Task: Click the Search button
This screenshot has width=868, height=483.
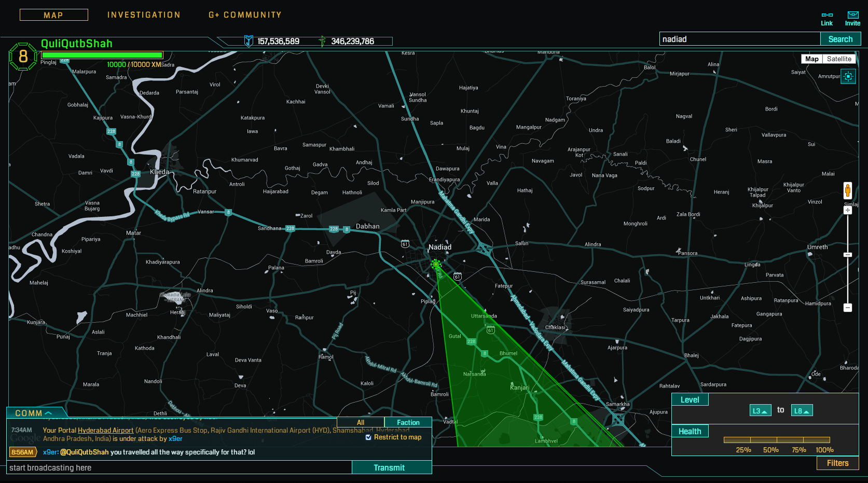Action: click(x=841, y=39)
